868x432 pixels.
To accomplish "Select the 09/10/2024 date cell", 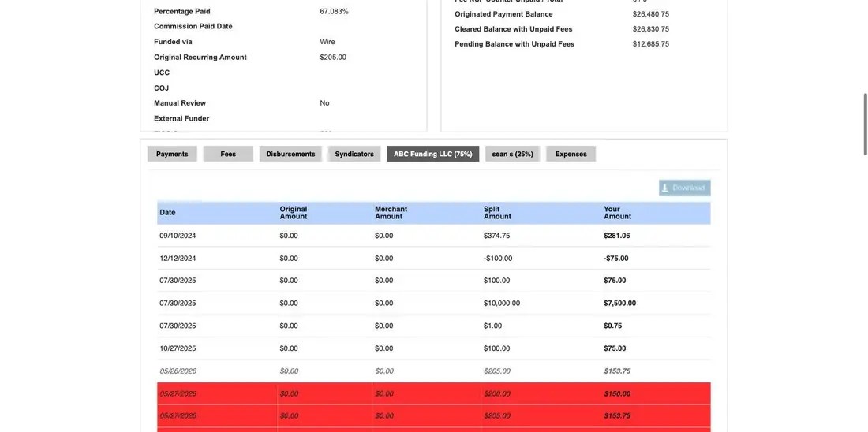I will [x=178, y=236].
